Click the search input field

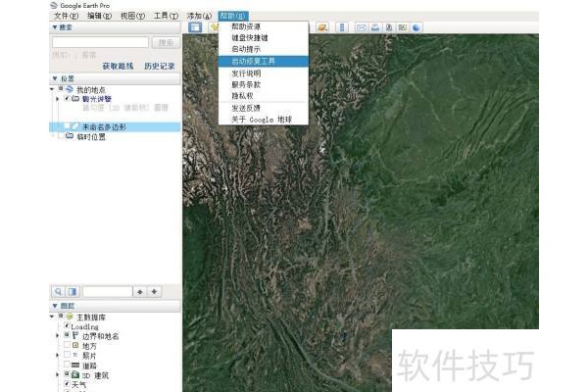point(100,42)
